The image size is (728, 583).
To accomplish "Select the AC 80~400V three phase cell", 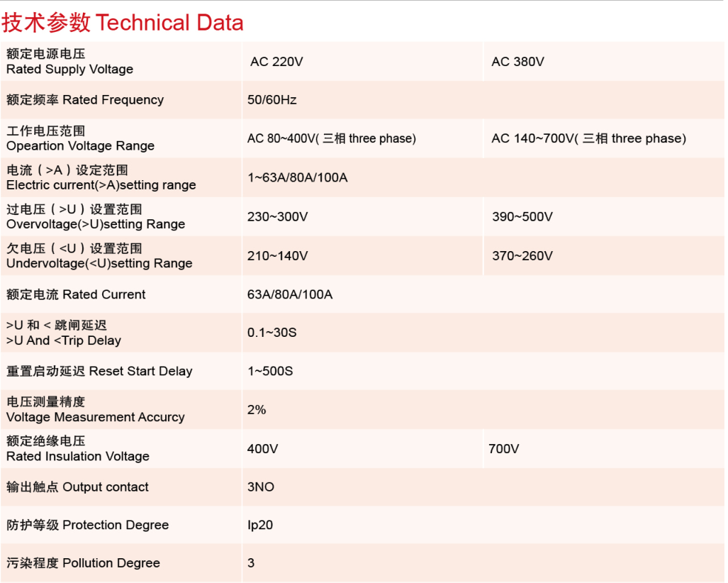I will point(331,138).
